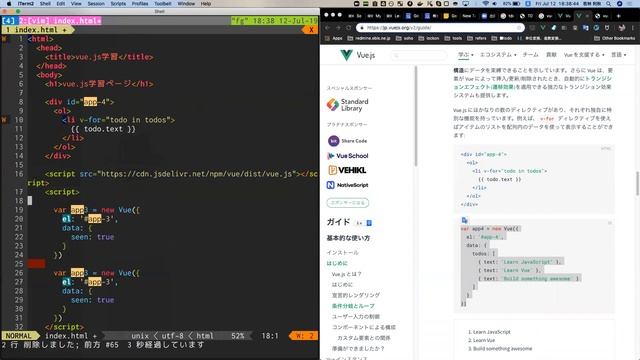The height and width of the screenshot is (360, 640).
Task: Open the 条件分岐とループ sidebar link
Action: click(353, 306)
